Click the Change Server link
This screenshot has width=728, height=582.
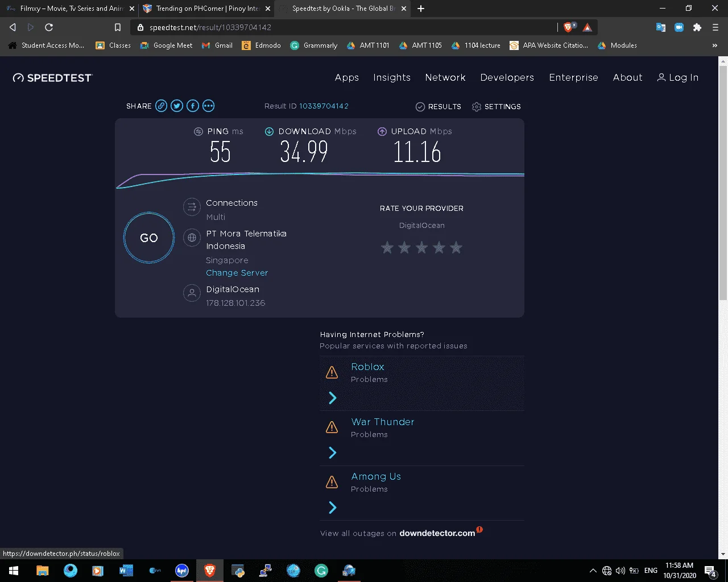pyautogui.click(x=237, y=273)
